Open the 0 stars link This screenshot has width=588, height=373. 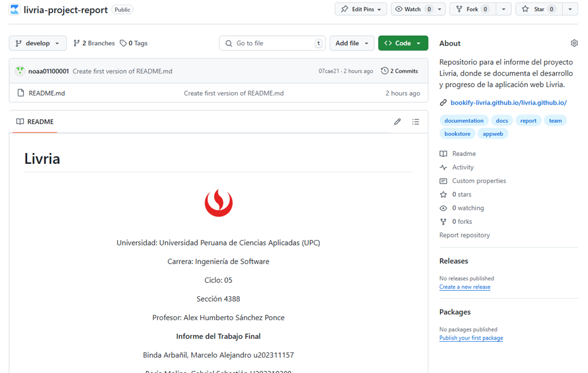[462, 194]
